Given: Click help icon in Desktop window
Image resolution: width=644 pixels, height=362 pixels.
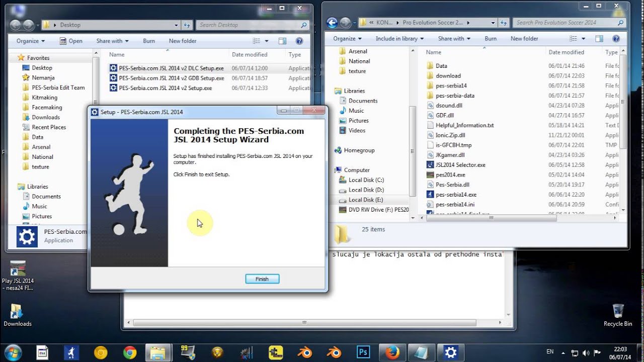Looking at the screenshot, I should [299, 41].
